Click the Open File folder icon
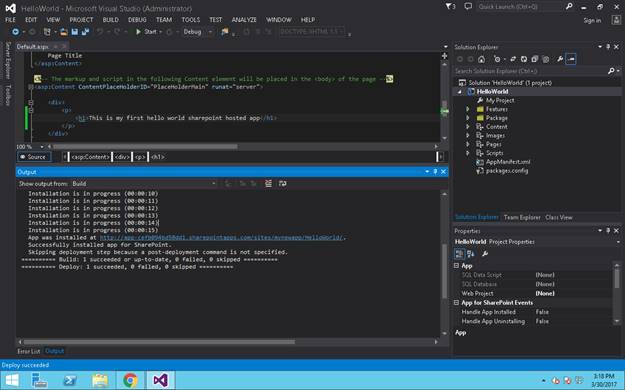This screenshot has width=625, height=390. point(63,32)
